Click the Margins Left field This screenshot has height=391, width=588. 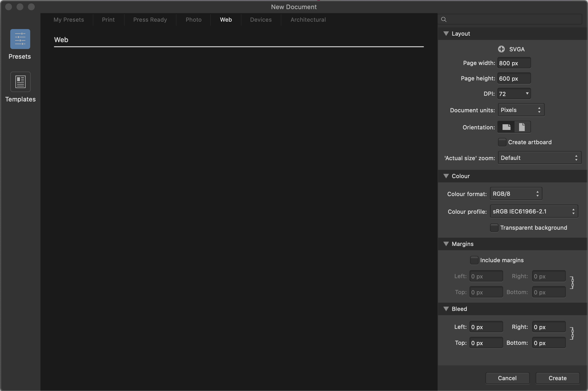[x=486, y=276]
